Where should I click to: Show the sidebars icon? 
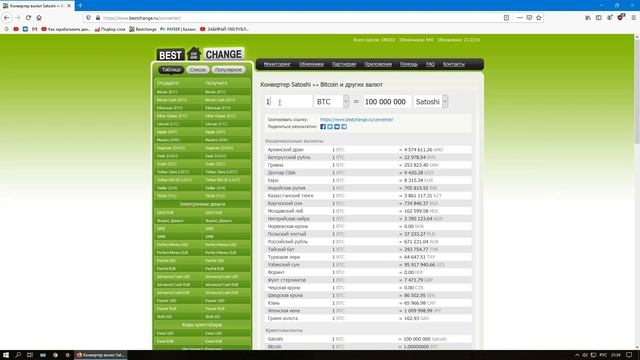tap(598, 18)
